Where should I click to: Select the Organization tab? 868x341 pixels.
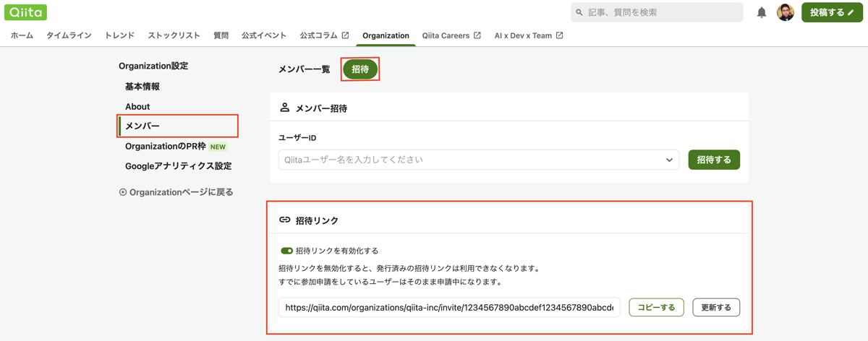click(x=386, y=35)
